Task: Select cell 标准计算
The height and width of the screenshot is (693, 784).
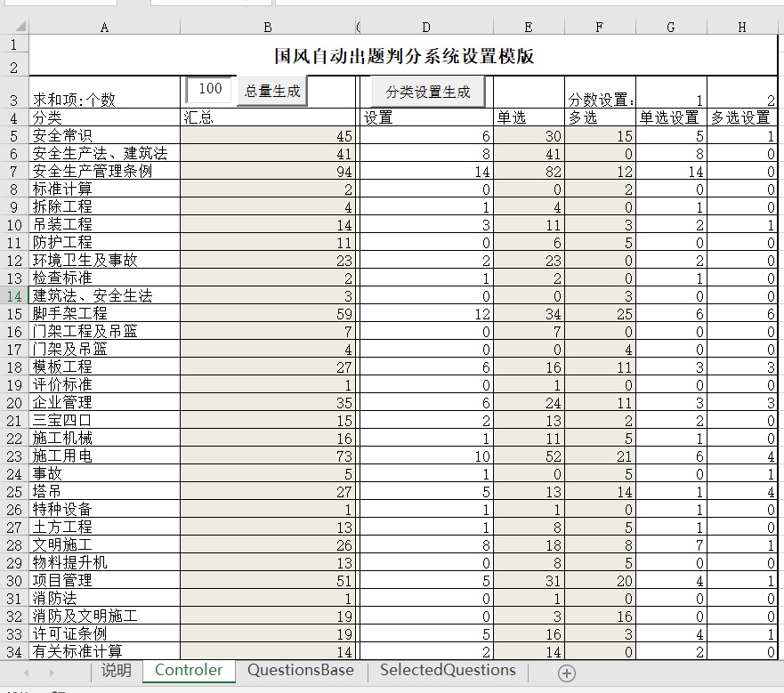Action: tap(104, 189)
